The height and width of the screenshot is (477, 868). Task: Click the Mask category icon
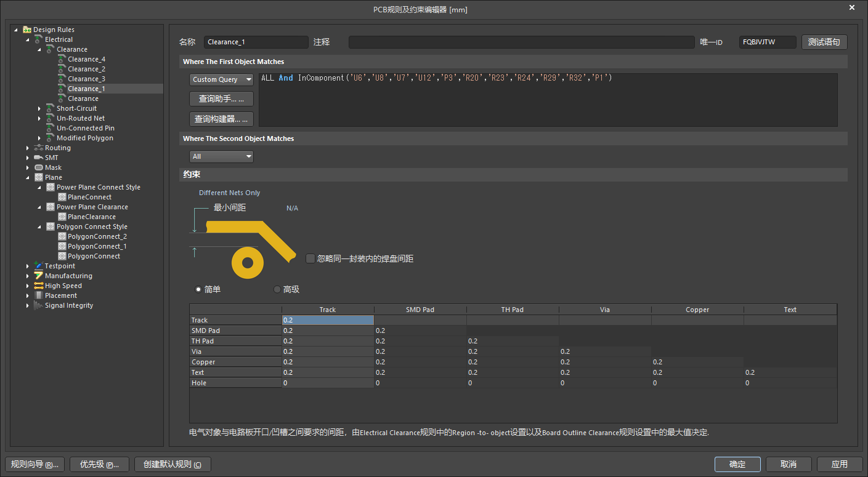(x=39, y=167)
